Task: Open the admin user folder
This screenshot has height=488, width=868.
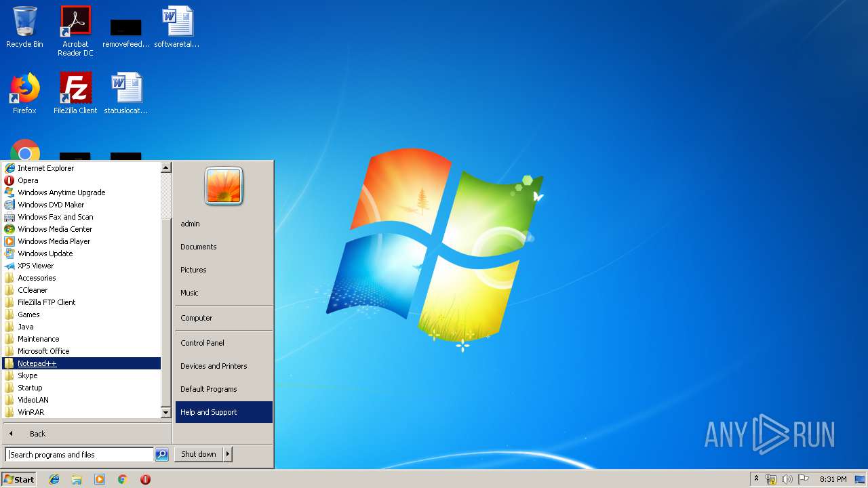Action: pos(224,224)
